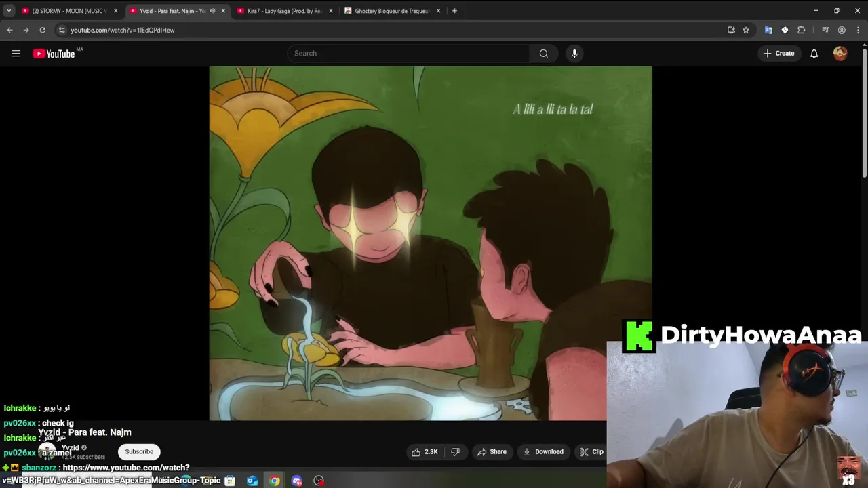Close the STORMY - MOON tab
This screenshot has height=488, width=868.
(115, 11)
